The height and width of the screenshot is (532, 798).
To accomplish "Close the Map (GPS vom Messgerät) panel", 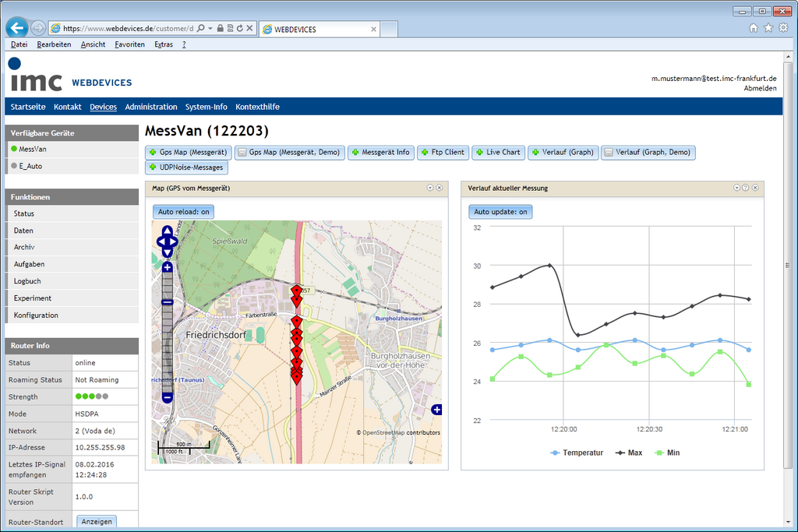I will [x=440, y=188].
